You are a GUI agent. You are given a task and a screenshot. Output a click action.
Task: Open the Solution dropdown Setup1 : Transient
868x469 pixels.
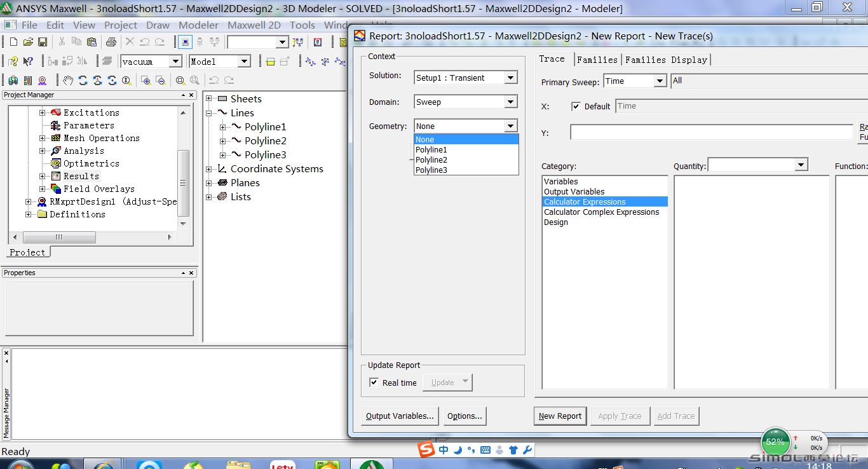click(x=466, y=78)
